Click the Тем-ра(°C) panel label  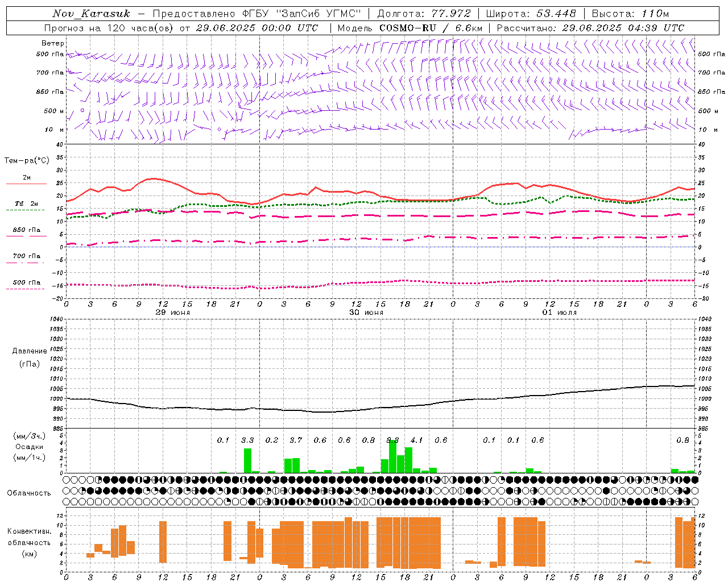click(27, 161)
